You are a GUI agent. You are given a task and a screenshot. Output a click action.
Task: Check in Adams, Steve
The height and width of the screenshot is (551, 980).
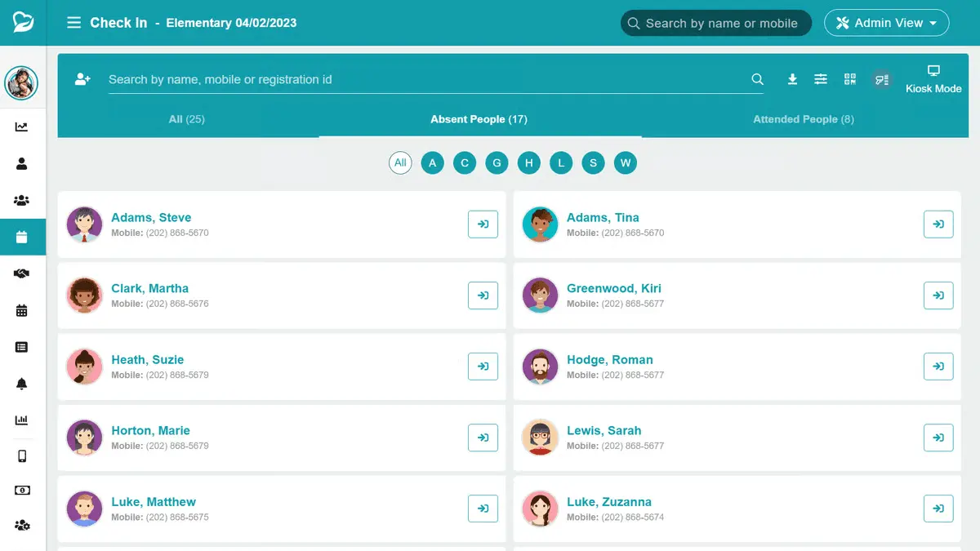(483, 224)
